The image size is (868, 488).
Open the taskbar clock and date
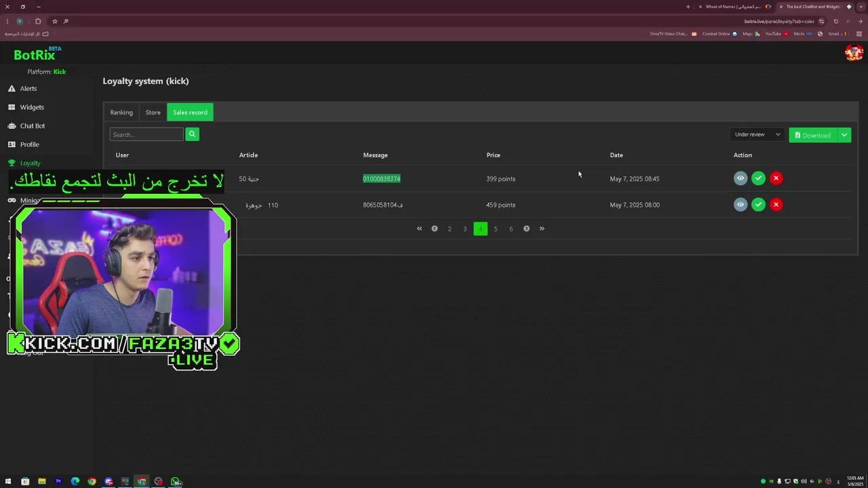[x=854, y=481]
